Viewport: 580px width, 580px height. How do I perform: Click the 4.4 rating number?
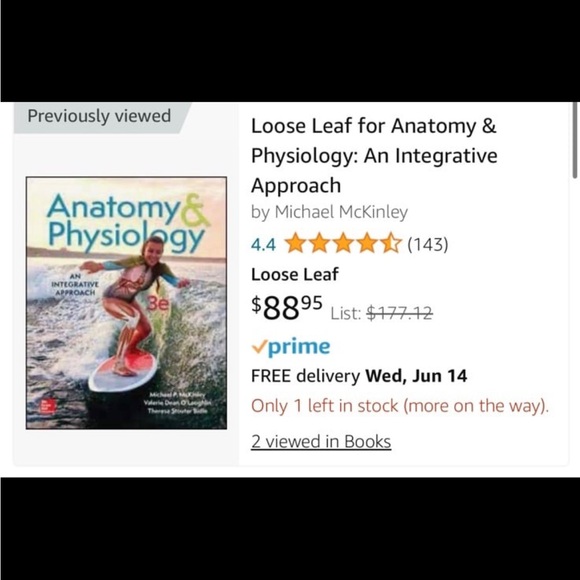click(x=263, y=245)
